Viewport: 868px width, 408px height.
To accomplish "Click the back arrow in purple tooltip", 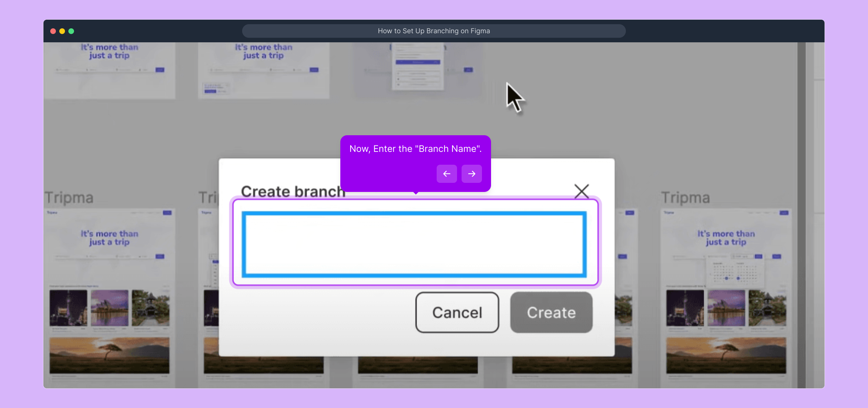I will coord(446,174).
